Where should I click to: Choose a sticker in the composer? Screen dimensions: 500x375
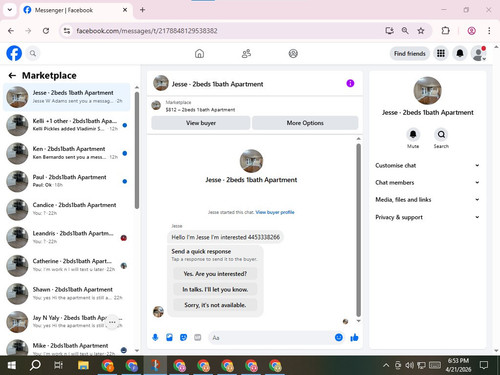183,338
